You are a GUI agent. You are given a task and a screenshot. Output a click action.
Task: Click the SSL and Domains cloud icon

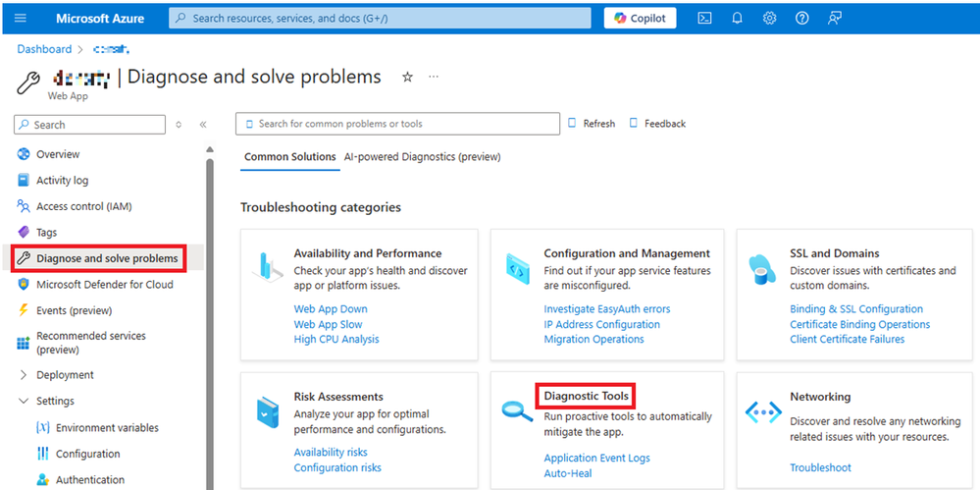coord(762,269)
